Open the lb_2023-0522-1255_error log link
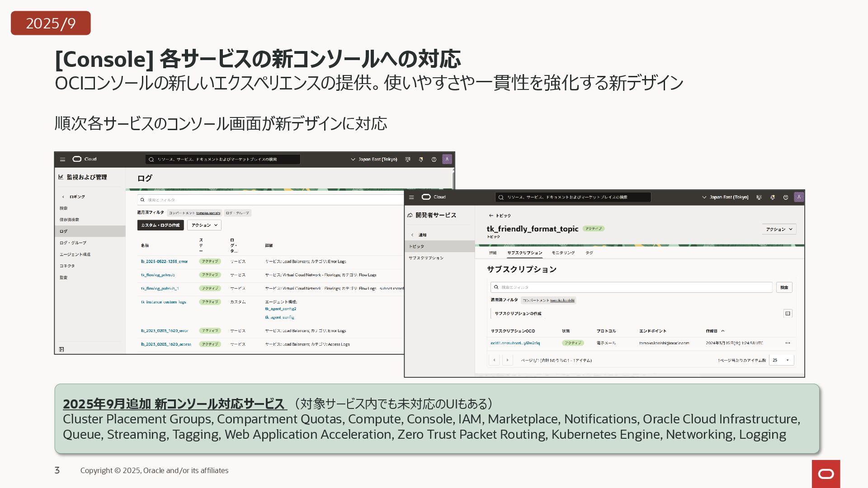 [x=164, y=262]
